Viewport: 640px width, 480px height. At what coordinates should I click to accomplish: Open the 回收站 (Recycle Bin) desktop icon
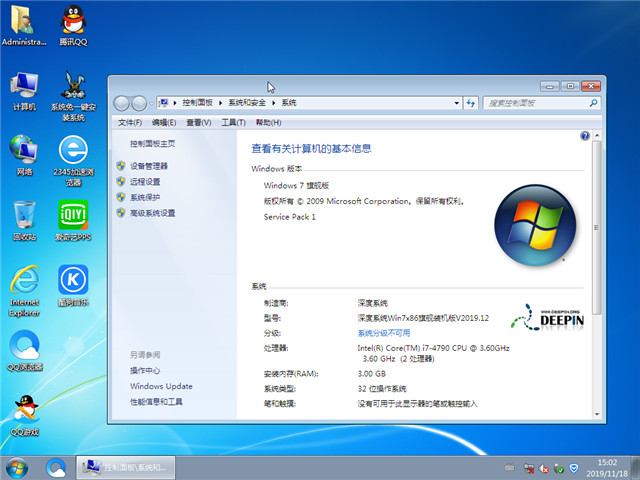point(24,220)
